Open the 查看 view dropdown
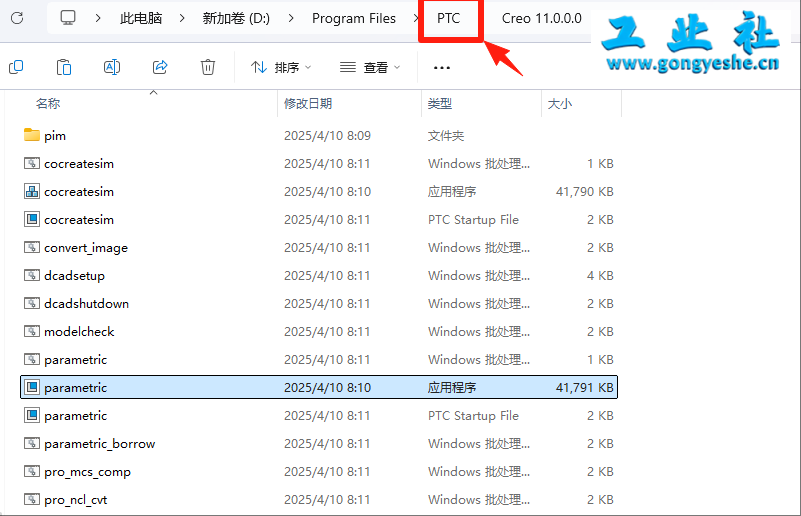The image size is (801, 516). 370,67
